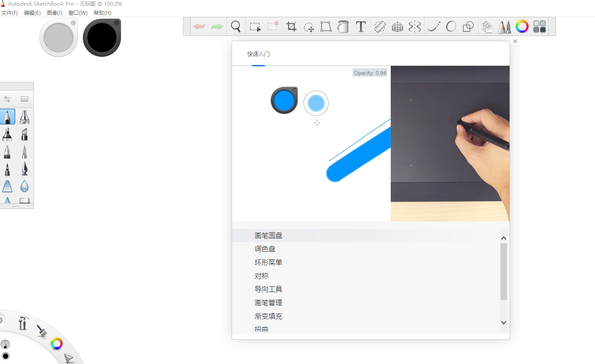
Task: Select the Crop tool in toolbar
Action: tap(291, 27)
